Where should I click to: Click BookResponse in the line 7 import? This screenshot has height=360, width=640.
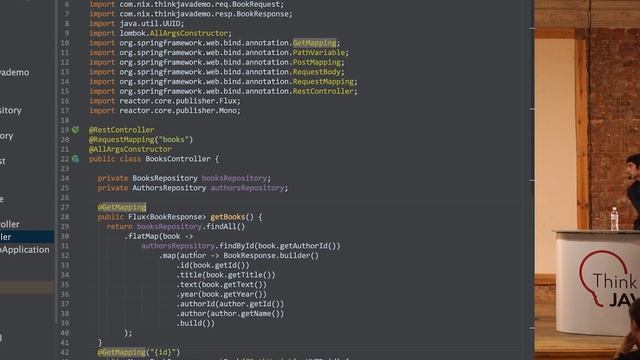(262, 14)
